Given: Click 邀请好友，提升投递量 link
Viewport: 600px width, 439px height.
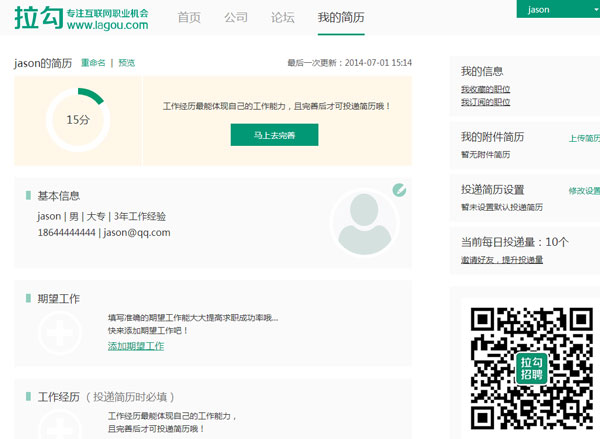Looking at the screenshot, I should [502, 260].
